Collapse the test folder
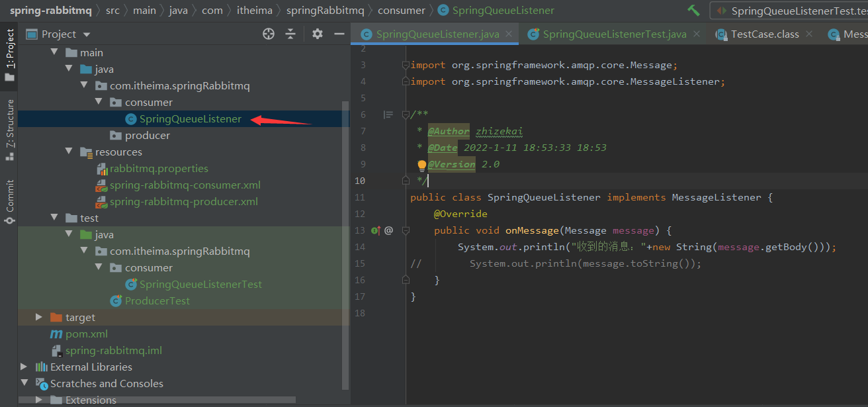This screenshot has height=407, width=868. (54, 218)
